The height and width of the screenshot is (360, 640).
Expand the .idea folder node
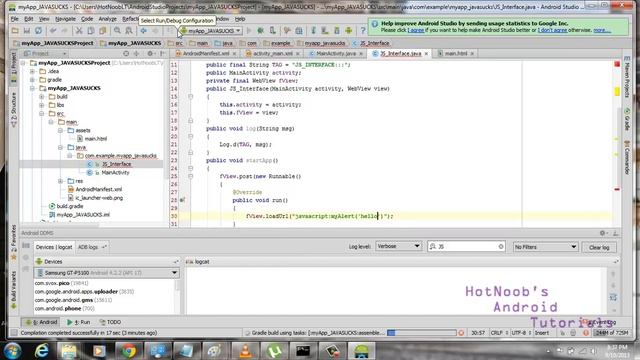pos(32,71)
